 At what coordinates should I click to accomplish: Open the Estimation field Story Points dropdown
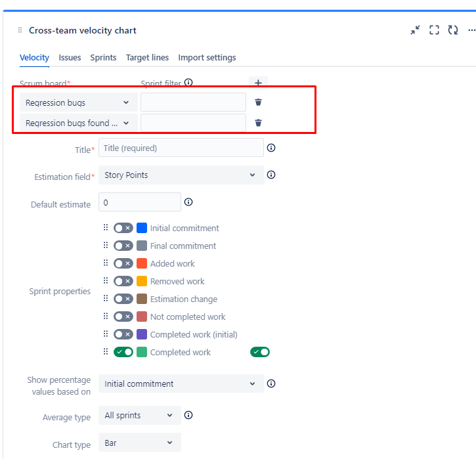pos(181,175)
